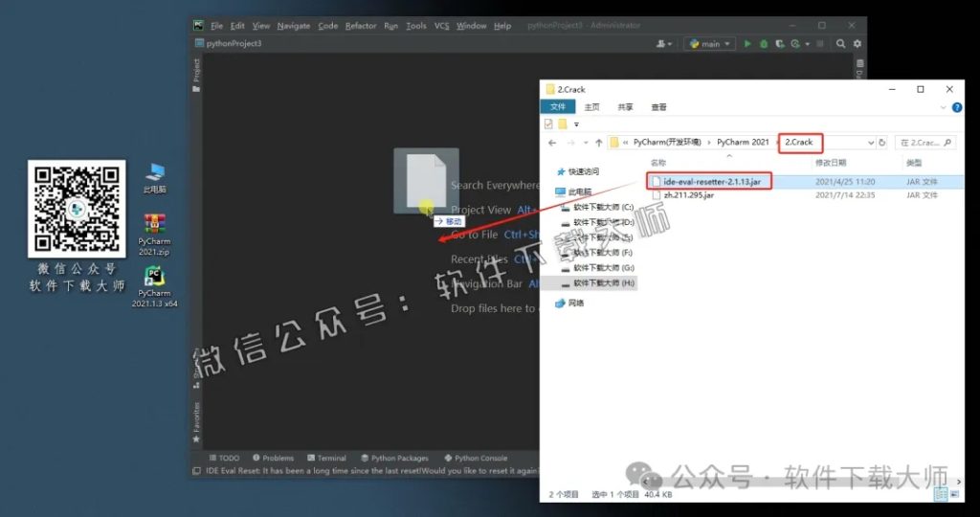The height and width of the screenshot is (517, 980).
Task: Open the Navigate menu in PyCharm
Action: point(293,26)
